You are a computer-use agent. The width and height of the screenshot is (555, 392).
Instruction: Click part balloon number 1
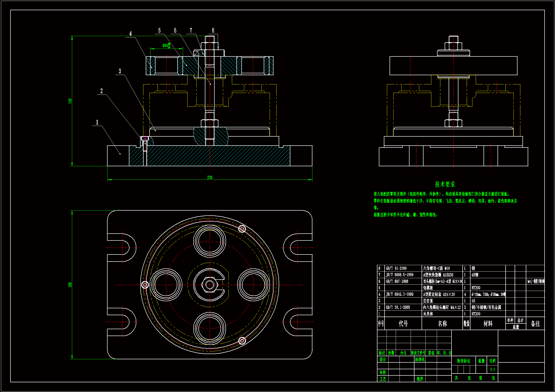[x=97, y=122]
